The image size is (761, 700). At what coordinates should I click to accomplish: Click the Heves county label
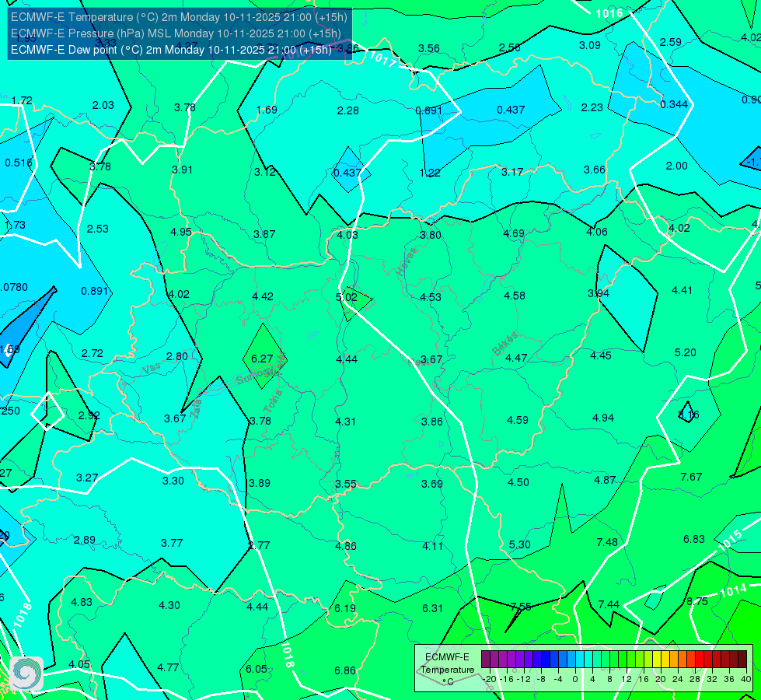click(407, 262)
